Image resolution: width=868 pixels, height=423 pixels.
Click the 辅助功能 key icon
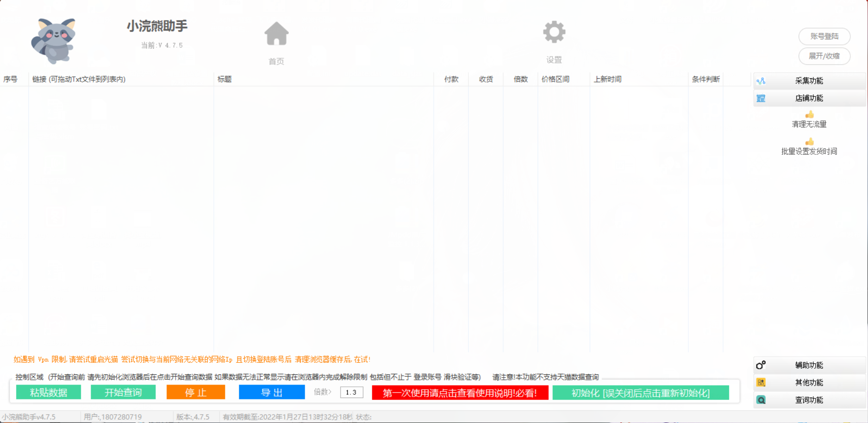click(x=761, y=365)
